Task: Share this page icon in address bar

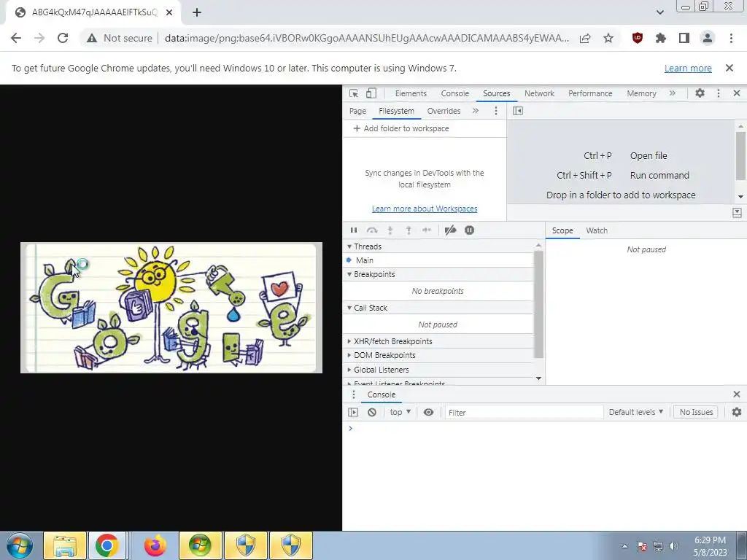Action: coord(585,38)
